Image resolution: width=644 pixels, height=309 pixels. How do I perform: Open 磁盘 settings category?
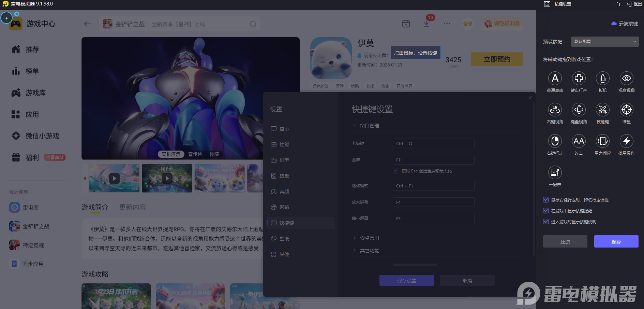(x=301, y=176)
